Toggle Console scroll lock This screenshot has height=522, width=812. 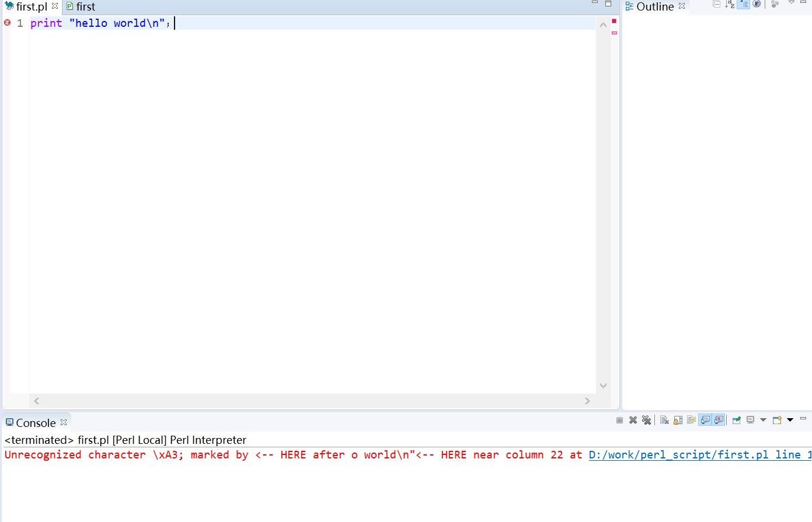(x=678, y=420)
